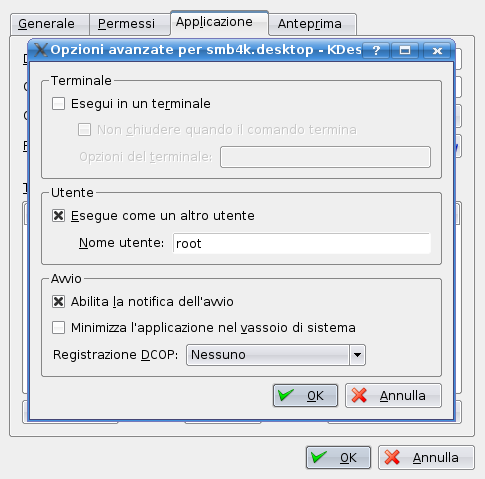Viewport: 485px width, 479px height.
Task: Confirm with the outer properties OK button
Action: [x=338, y=458]
